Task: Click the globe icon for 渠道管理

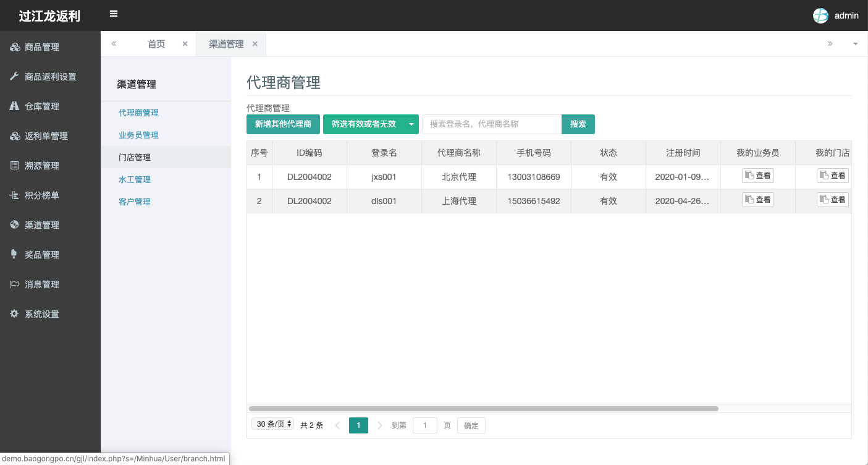Action: (x=15, y=225)
